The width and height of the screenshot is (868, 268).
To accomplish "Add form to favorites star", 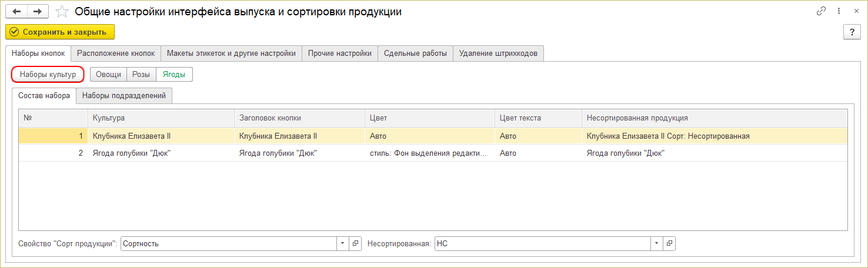I will [60, 12].
